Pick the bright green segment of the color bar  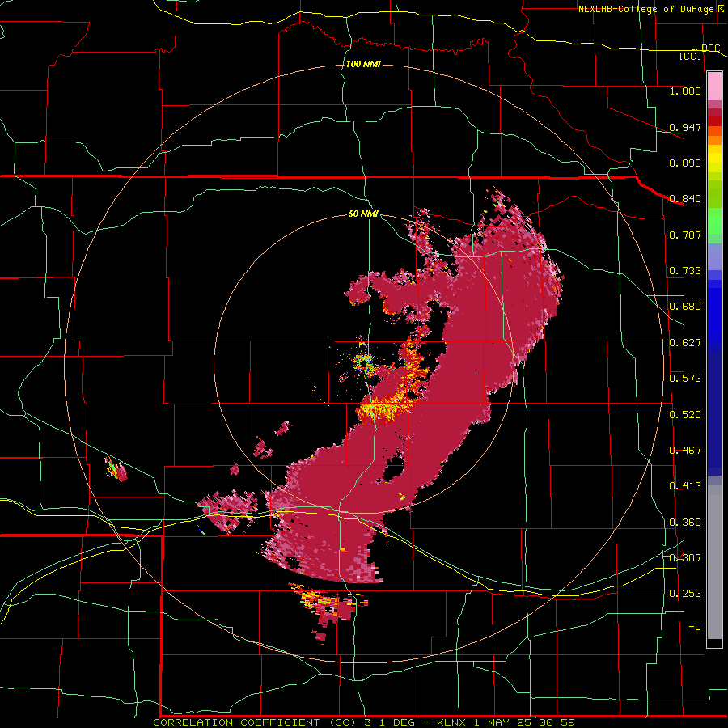(x=714, y=221)
